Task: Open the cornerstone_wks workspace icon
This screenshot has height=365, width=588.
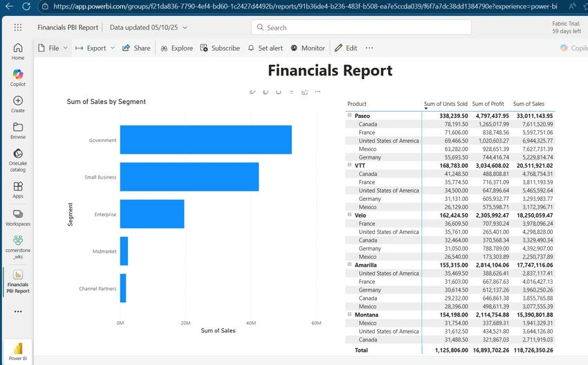Action: tap(17, 240)
